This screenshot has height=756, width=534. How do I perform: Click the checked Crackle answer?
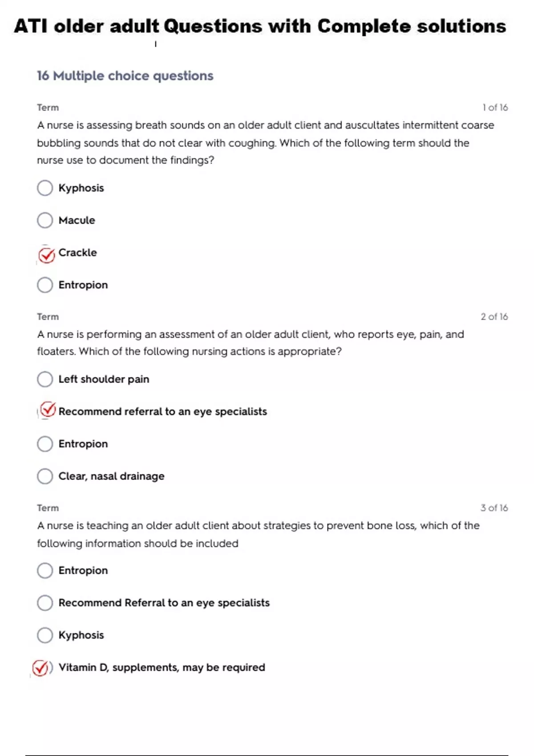pyautogui.click(x=46, y=255)
